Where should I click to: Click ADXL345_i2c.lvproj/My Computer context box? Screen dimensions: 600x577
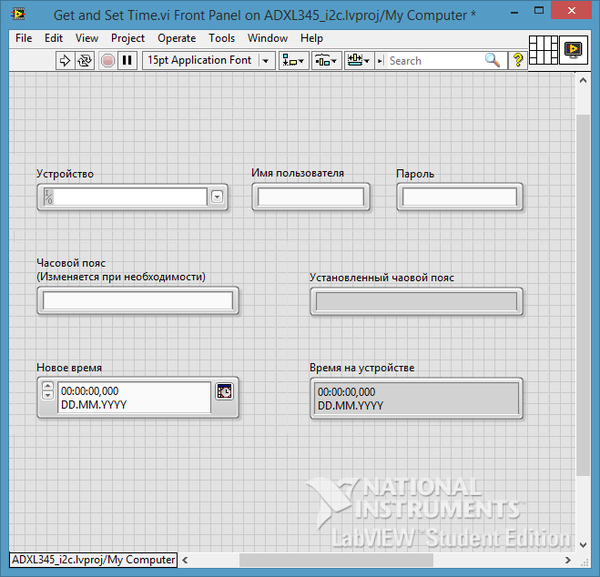(93, 560)
